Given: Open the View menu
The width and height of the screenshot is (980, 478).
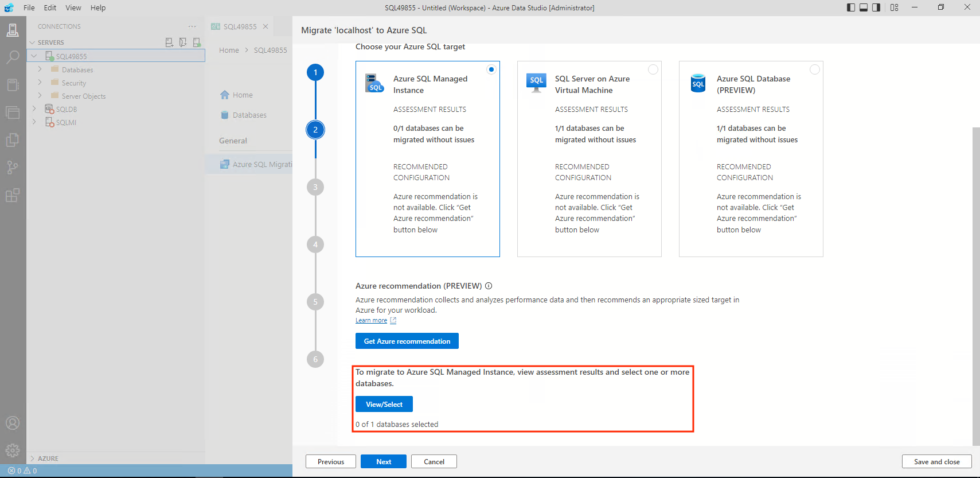Looking at the screenshot, I should tap(73, 7).
